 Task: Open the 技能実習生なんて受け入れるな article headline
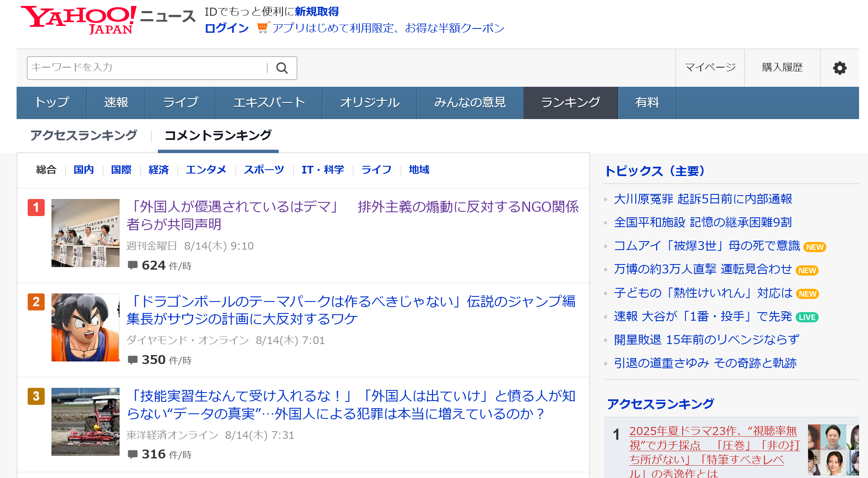(351, 405)
